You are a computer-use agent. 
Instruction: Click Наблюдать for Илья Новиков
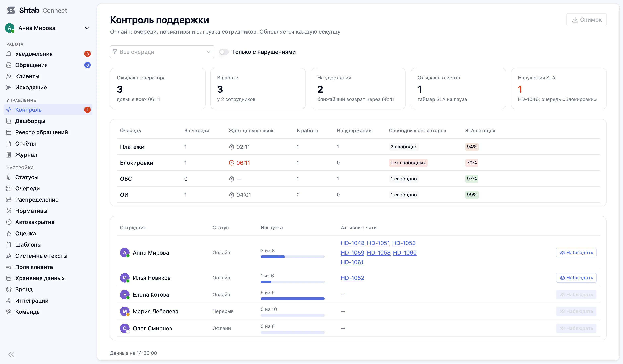pyautogui.click(x=576, y=278)
